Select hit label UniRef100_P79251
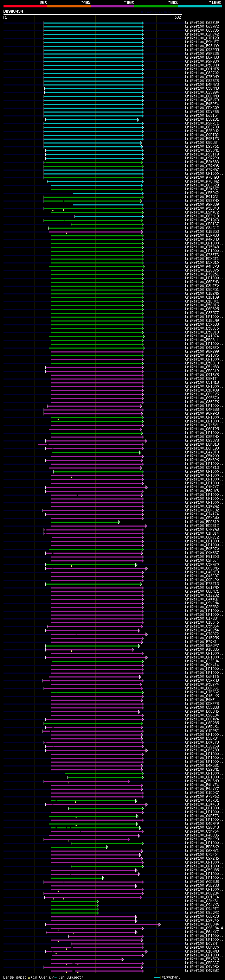 [202, 274]
